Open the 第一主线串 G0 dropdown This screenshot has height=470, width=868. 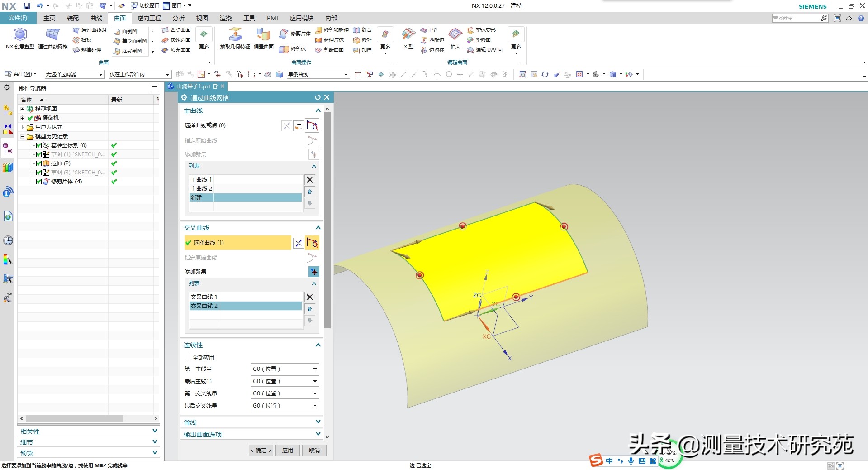pyautogui.click(x=315, y=369)
